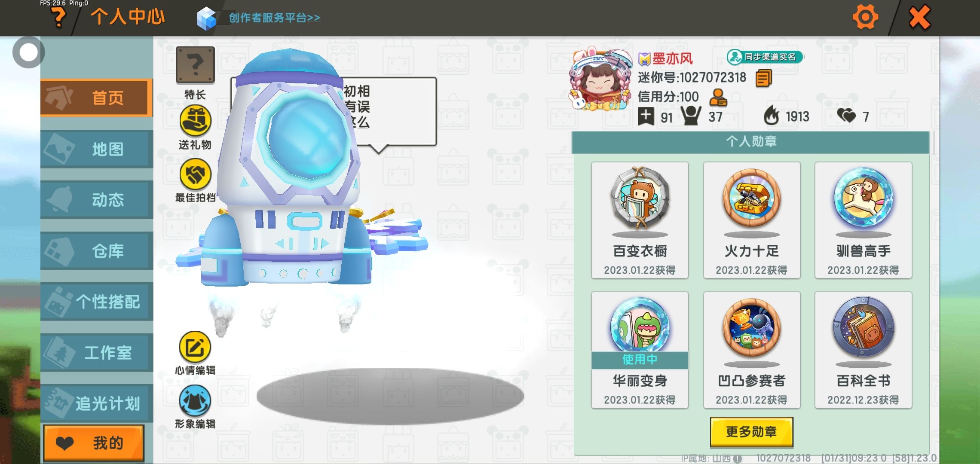Click the friends icon beside 信用分

point(718,98)
